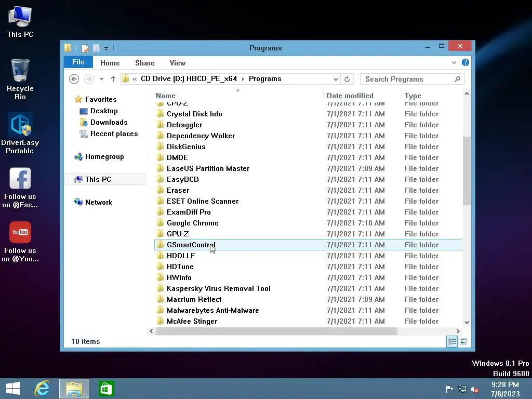Image resolution: width=532 pixels, height=399 pixels.
Task: Click the Google Chrome folder icon
Action: pyautogui.click(x=160, y=223)
